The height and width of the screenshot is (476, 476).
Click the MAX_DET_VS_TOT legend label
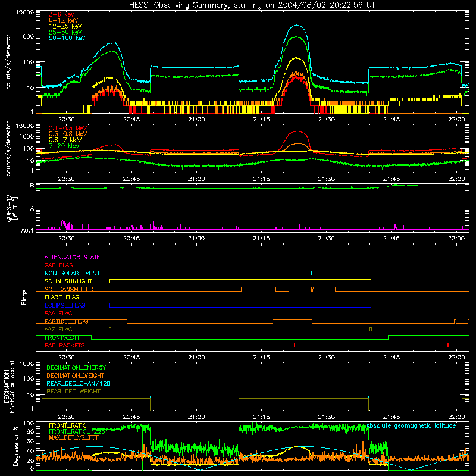click(x=74, y=437)
